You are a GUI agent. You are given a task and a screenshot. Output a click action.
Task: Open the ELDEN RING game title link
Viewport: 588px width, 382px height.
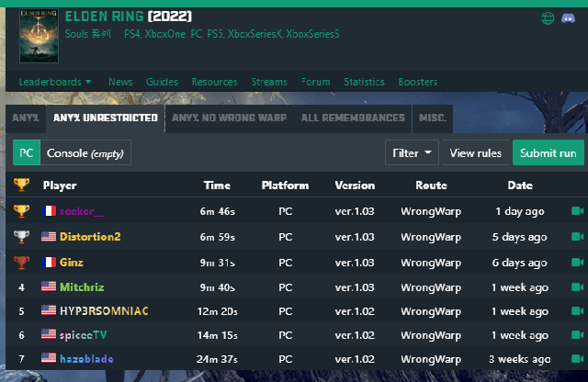pyautogui.click(x=104, y=17)
